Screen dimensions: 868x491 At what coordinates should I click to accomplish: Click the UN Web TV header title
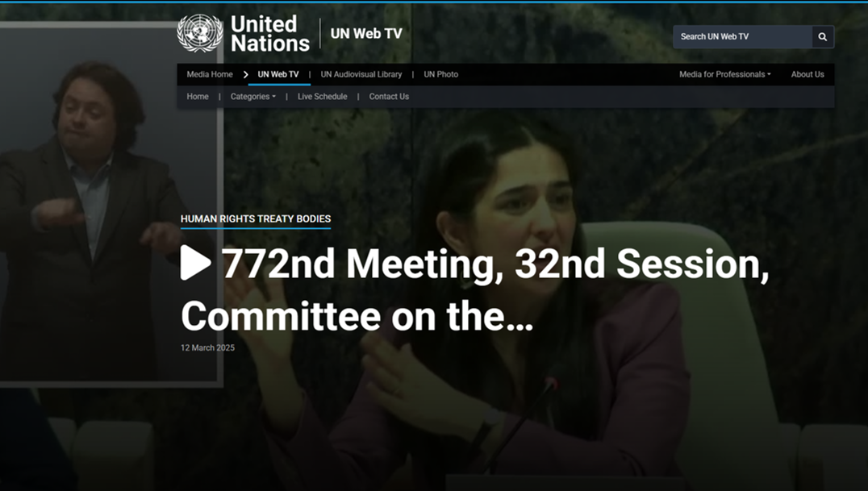[x=366, y=34]
